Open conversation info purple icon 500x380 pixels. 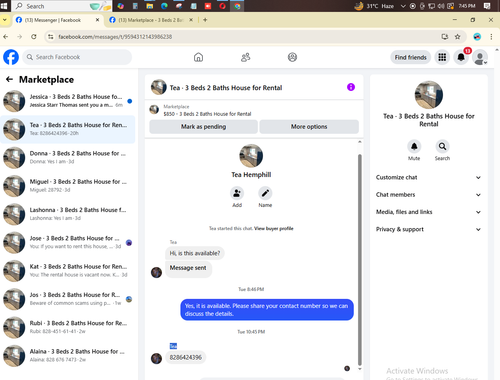tap(351, 87)
